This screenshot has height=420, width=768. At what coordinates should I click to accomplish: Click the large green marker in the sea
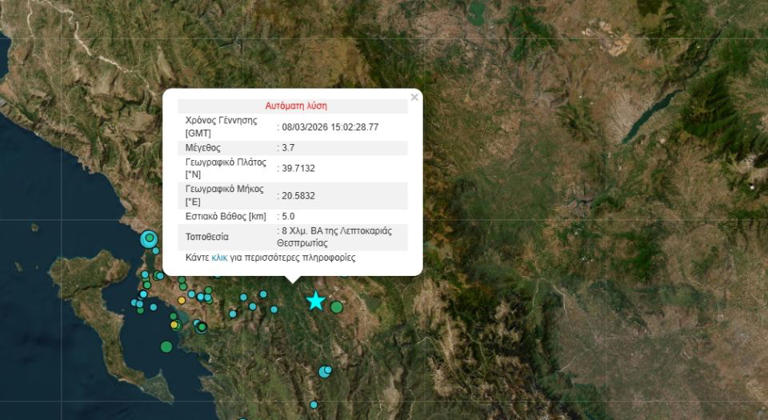166,347
